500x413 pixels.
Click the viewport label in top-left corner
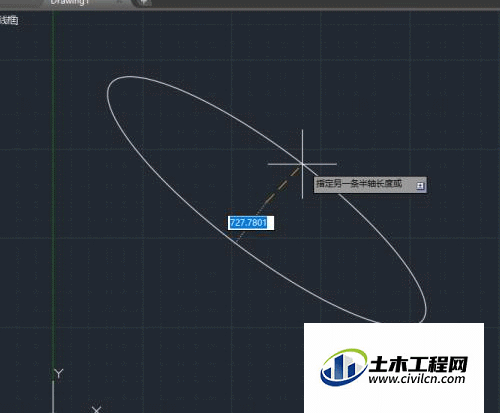[x=9, y=20]
